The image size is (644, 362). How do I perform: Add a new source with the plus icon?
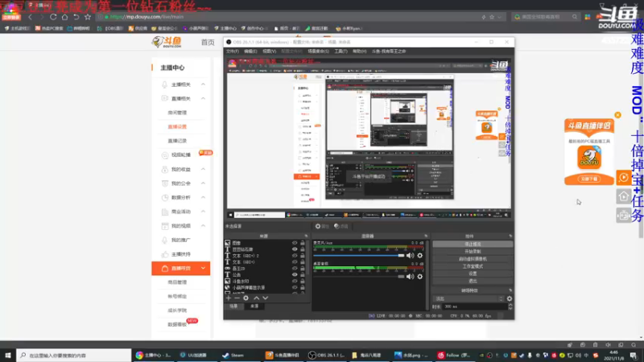pos(229,298)
